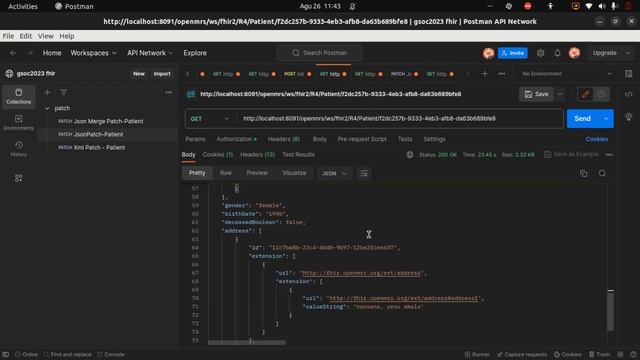Open the HTTP method GET dropdown

click(210, 119)
